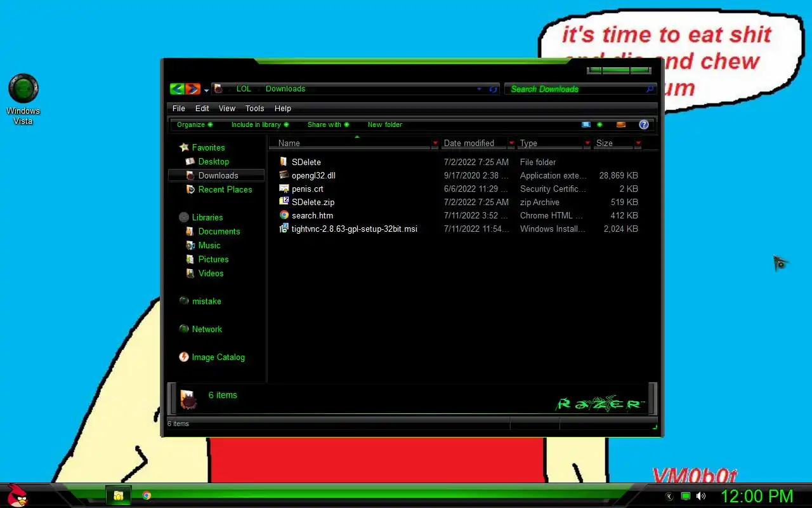Click the Downloads breadcrumb in the address bar
The height and width of the screenshot is (508, 812).
[285, 89]
